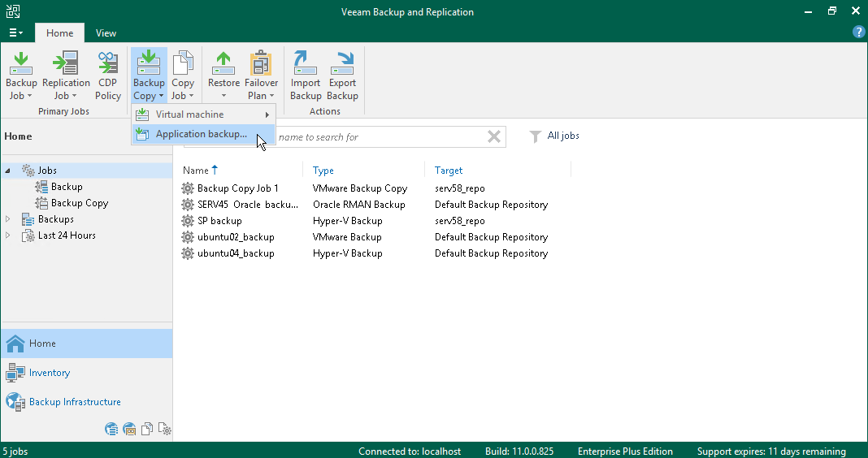Image resolution: width=868 pixels, height=458 pixels.
Task: Click gear icon of ubuntu02_backup row
Action: click(189, 237)
